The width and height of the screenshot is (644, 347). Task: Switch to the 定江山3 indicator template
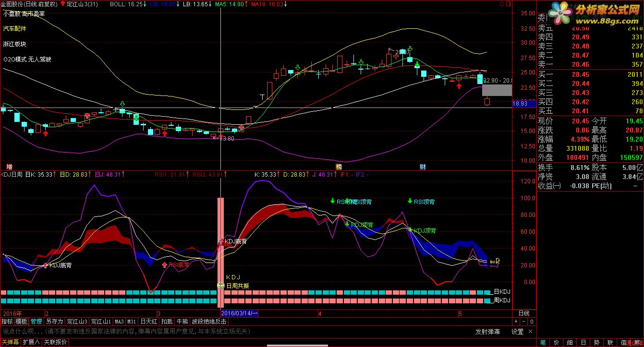pyautogui.click(x=77, y=322)
